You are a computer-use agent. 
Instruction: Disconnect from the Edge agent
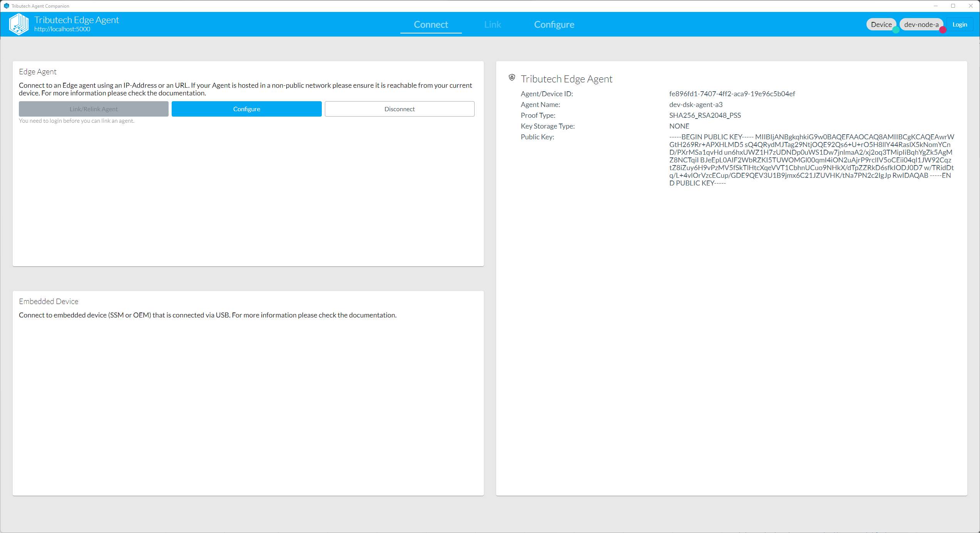pyautogui.click(x=400, y=109)
